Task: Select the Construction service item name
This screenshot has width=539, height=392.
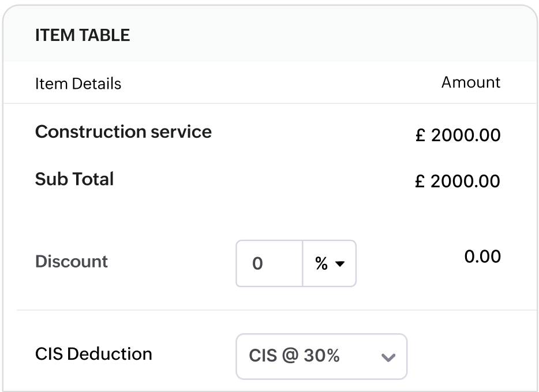Action: [123, 132]
